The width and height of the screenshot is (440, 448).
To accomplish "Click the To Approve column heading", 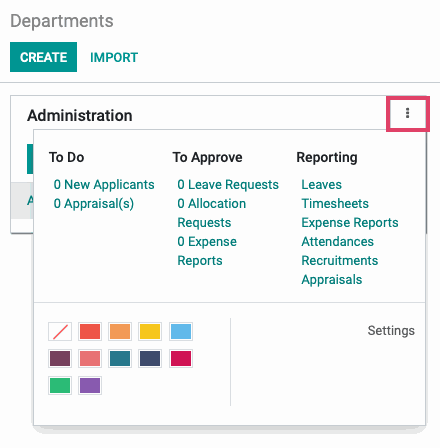I will [207, 157].
